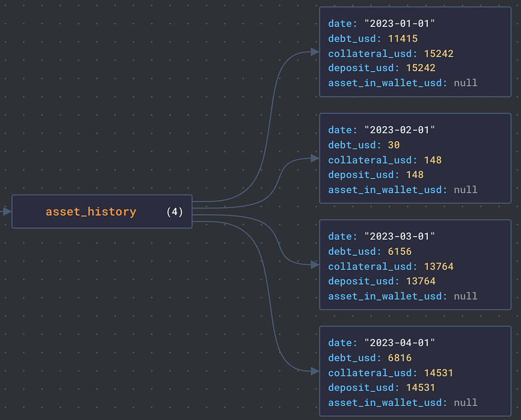This screenshot has width=521, height=420.
Task: Click collateral_usd value 13764
Action: pos(439,266)
